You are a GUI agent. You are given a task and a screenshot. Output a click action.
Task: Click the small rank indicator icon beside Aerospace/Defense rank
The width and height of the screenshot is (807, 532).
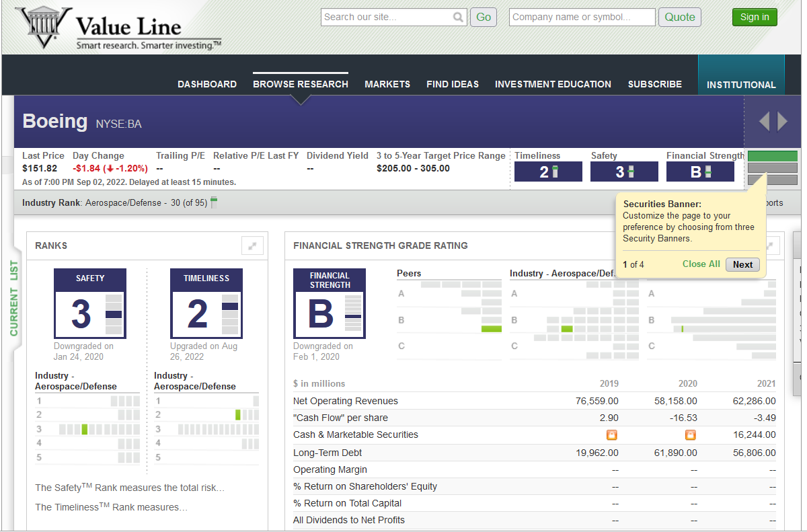tap(215, 202)
